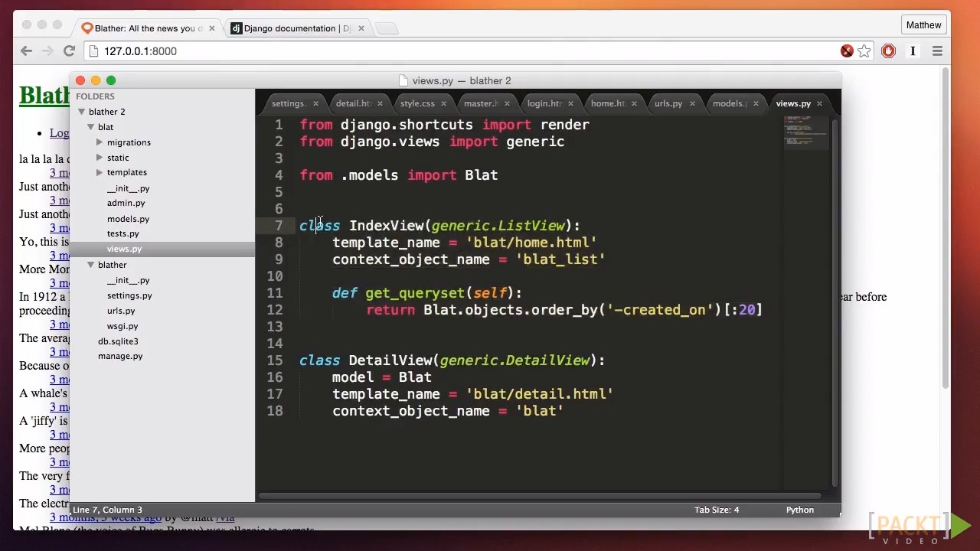Open models.py in the sidebar
Viewport: 980px width, 551px height.
[128, 219]
